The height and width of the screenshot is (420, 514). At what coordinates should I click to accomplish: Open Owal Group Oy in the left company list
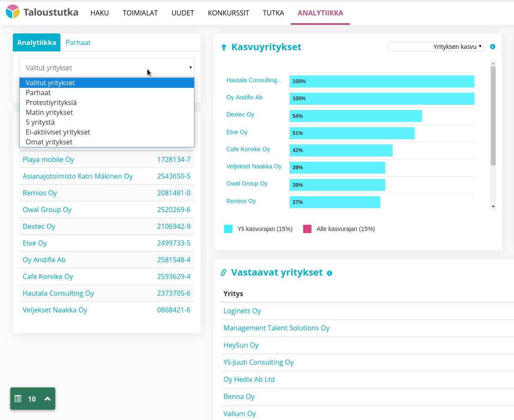[47, 210]
